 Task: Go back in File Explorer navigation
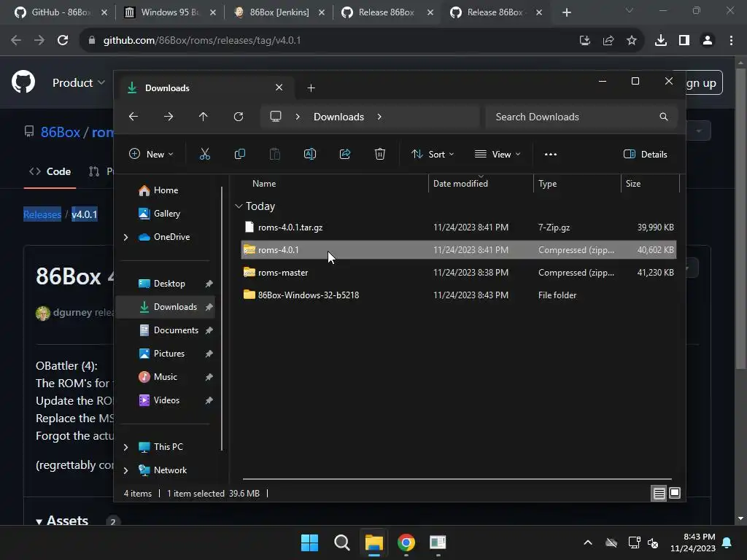tap(133, 117)
